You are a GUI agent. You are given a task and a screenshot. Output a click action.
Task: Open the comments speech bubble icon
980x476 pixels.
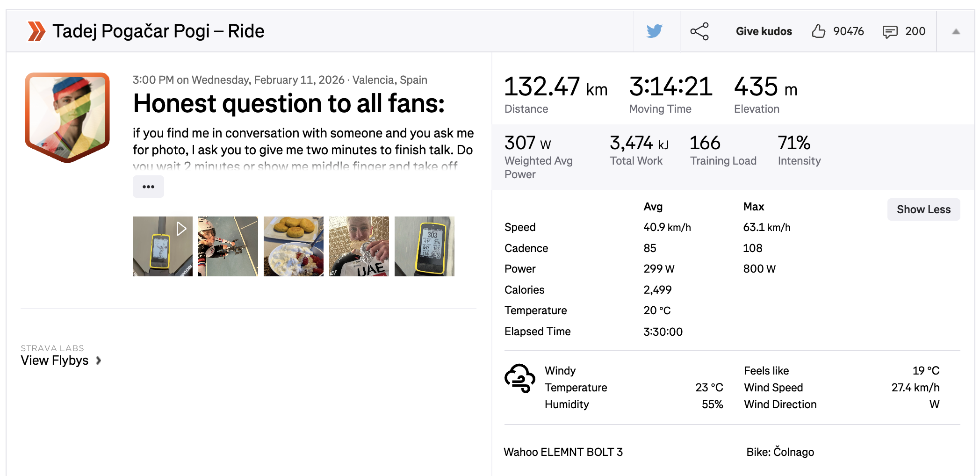click(890, 31)
